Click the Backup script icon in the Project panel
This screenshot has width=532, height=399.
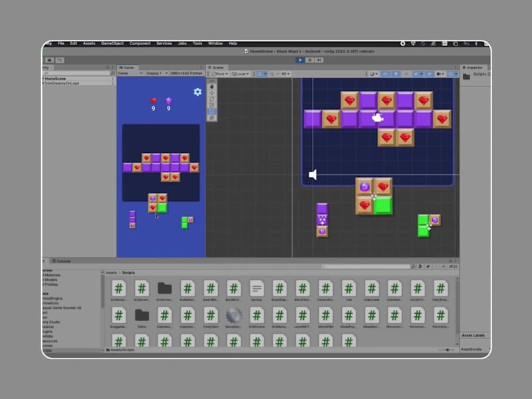(x=256, y=289)
